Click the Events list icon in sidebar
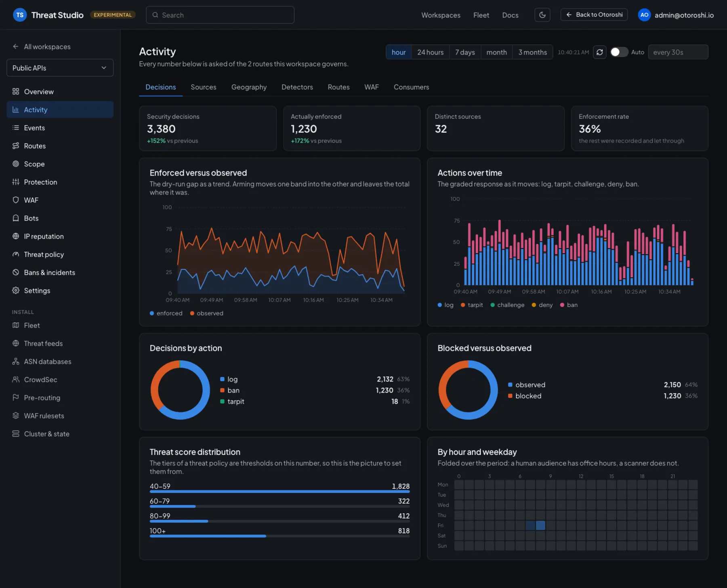This screenshot has width=727, height=588. click(16, 128)
